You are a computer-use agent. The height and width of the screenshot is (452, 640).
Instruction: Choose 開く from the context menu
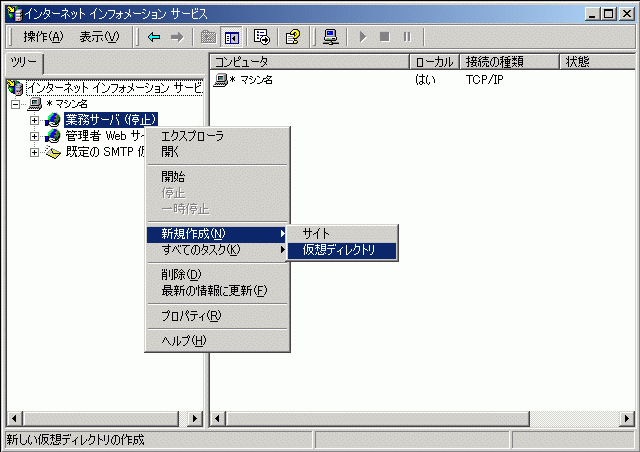point(218,152)
